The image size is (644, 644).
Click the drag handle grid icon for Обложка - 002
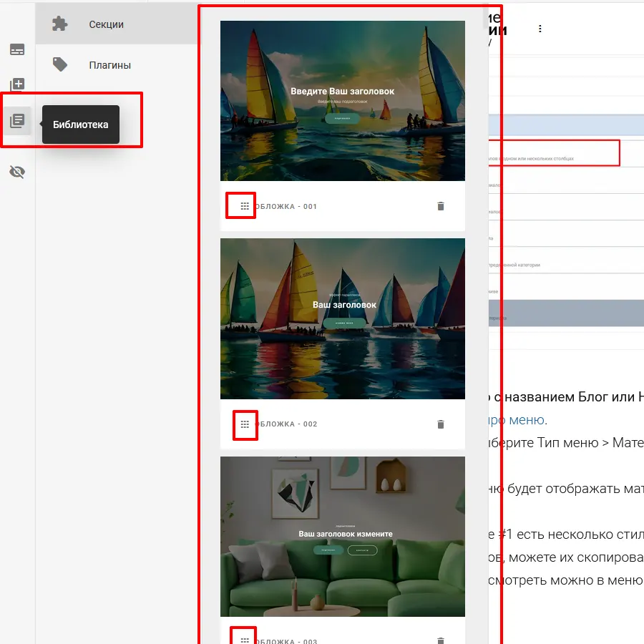point(245,424)
